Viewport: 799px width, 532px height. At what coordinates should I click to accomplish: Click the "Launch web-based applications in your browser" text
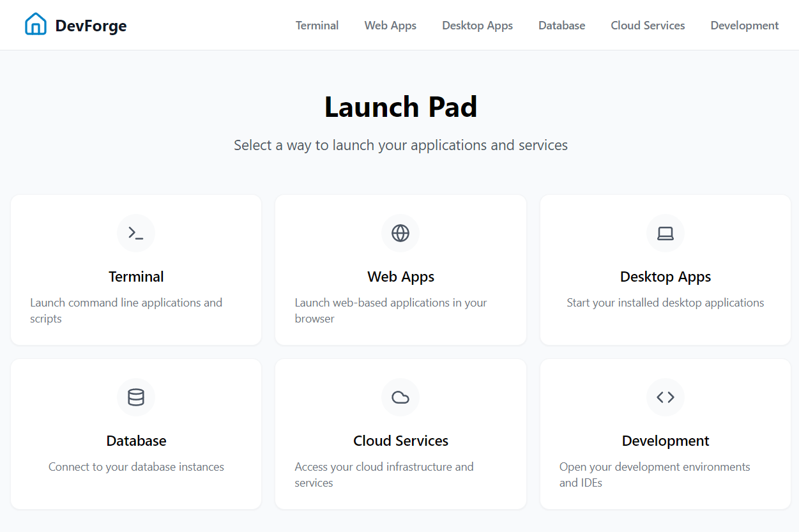coord(391,310)
